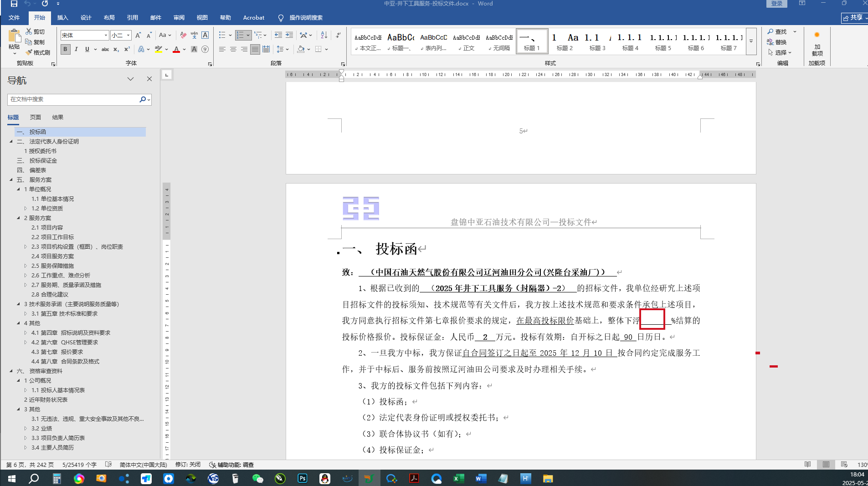868x486 pixels.
Task: Collapse the 五、服务方案 heading in navigation
Action: (11, 179)
